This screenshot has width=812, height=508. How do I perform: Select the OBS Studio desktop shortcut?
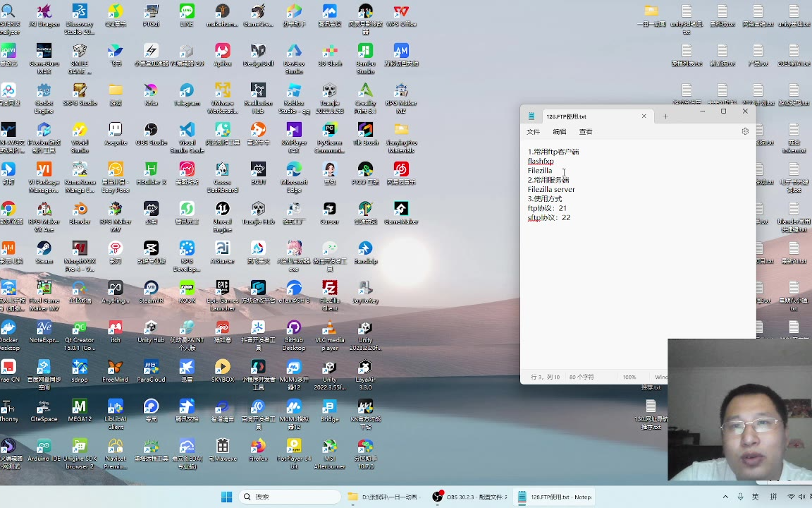pos(152,134)
